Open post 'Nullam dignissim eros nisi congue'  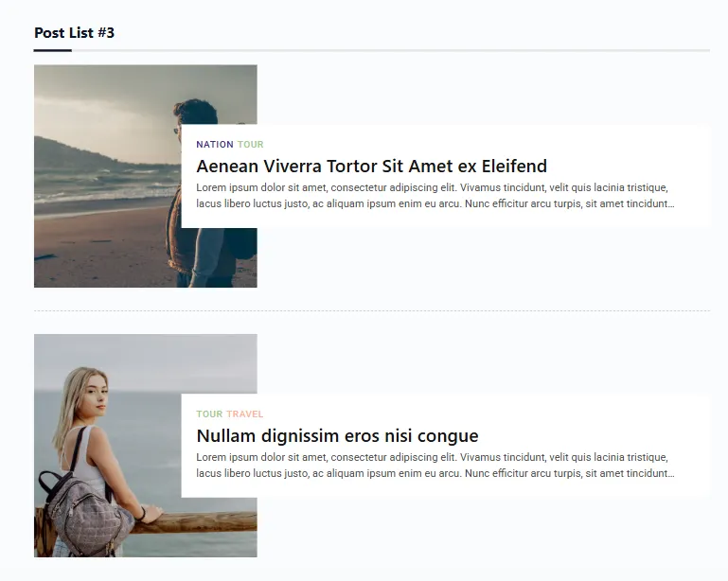point(337,435)
